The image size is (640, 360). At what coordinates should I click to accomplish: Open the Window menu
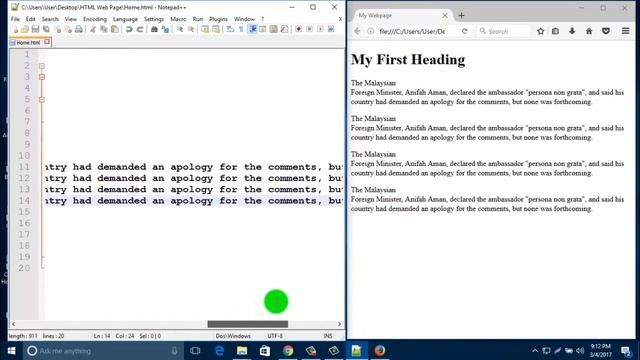(244, 19)
